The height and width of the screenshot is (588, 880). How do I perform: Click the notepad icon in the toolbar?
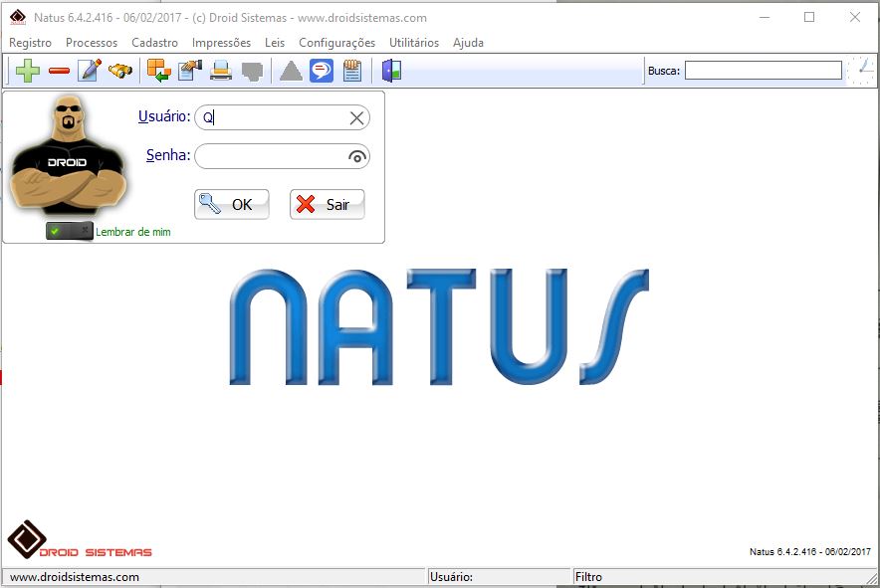pos(352,71)
